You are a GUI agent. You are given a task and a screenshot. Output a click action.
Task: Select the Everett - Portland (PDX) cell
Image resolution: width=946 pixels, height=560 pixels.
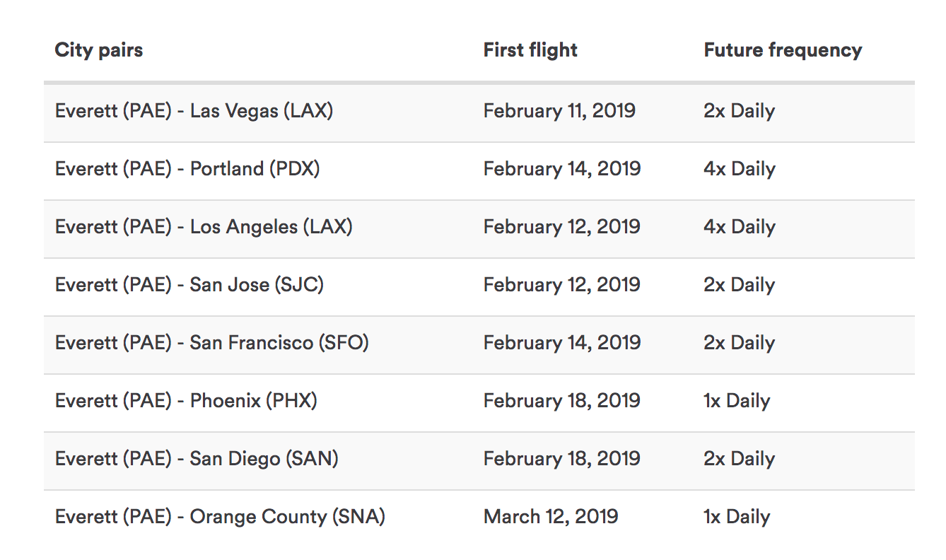pos(187,169)
